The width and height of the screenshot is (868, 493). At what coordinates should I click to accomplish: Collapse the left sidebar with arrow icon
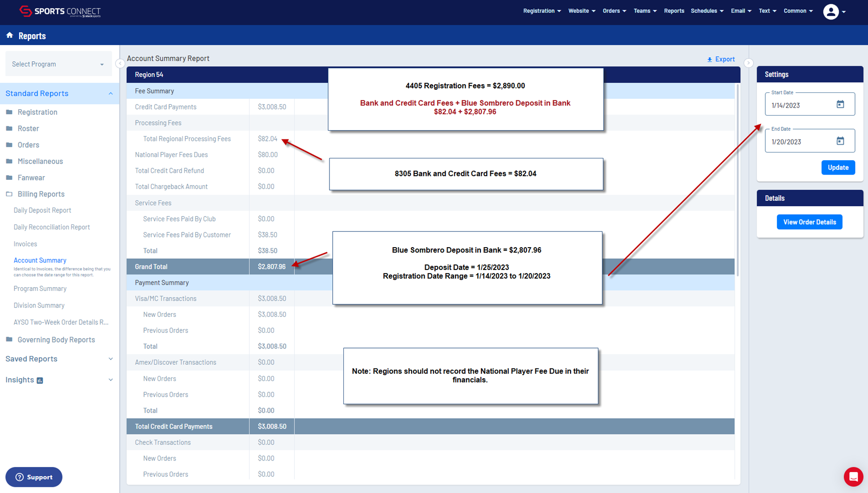[120, 63]
